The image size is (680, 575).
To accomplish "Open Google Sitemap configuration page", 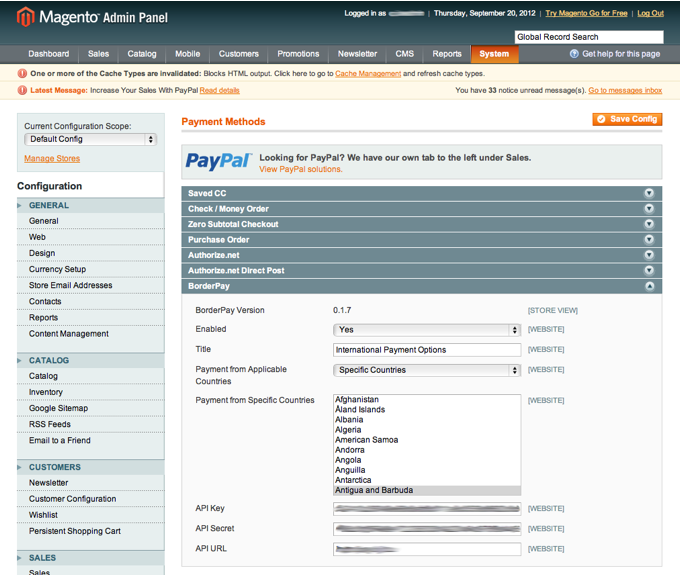I will (91, 408).
